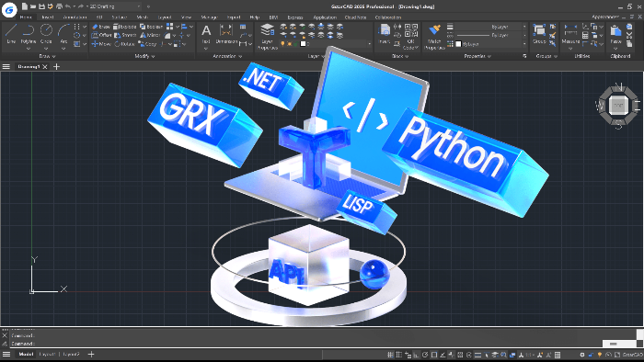The height and width of the screenshot is (362, 644).
Task: Click the Open folder icon in quick access toolbar
Action: [x=33, y=6]
